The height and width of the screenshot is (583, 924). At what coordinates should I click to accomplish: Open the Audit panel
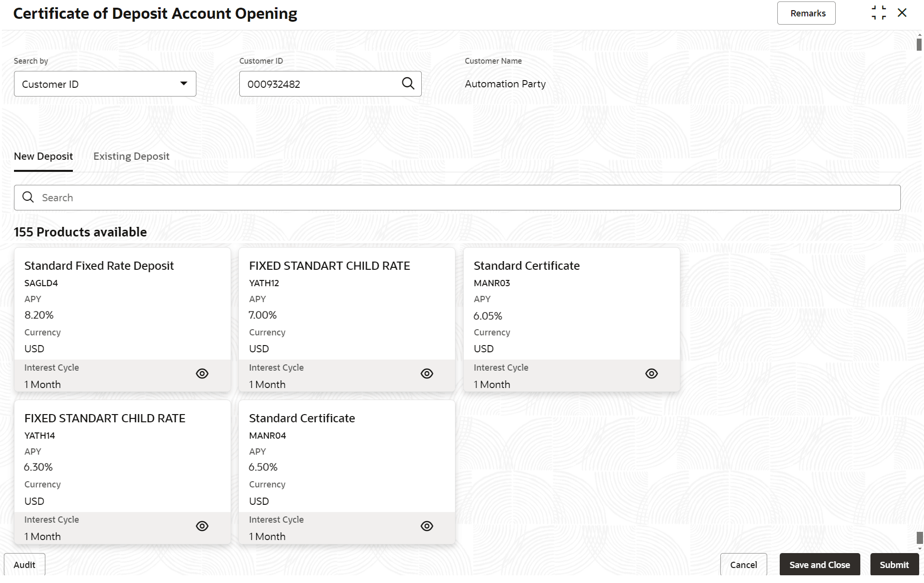click(x=25, y=565)
